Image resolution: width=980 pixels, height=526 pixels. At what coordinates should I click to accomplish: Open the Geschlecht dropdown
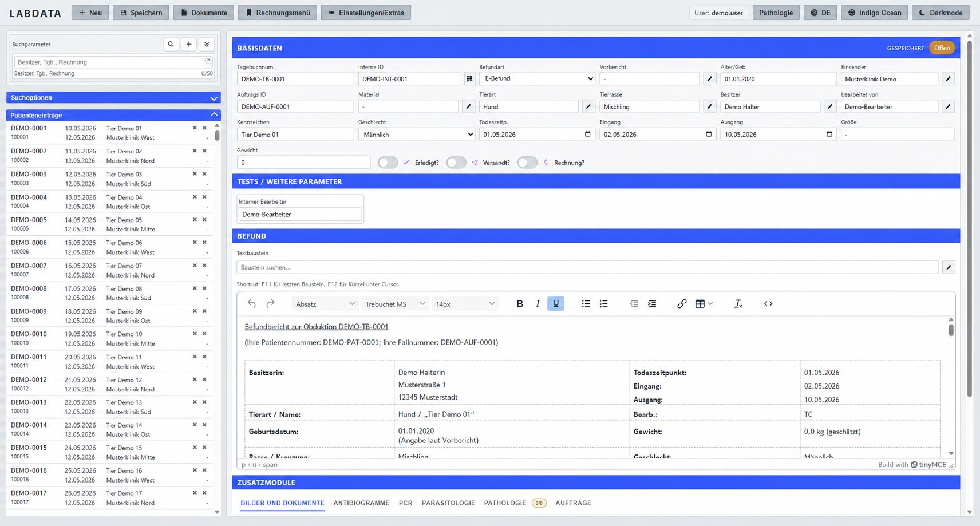pyautogui.click(x=417, y=135)
